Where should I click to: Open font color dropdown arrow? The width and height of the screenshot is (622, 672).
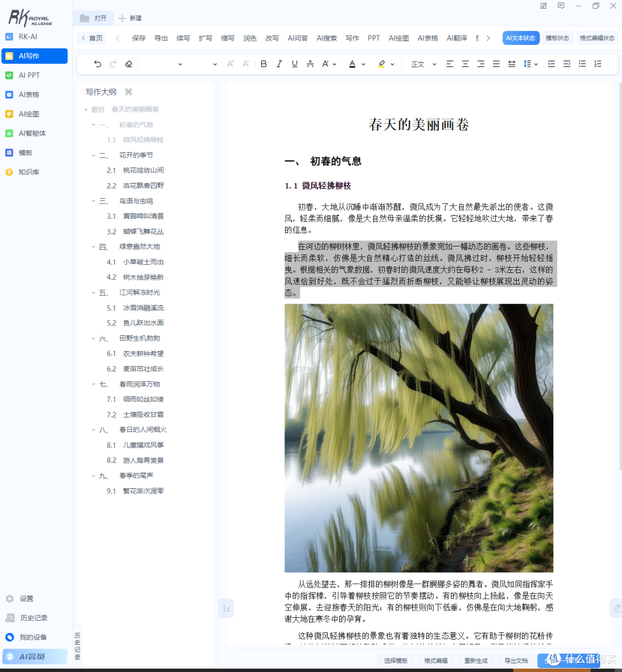363,64
